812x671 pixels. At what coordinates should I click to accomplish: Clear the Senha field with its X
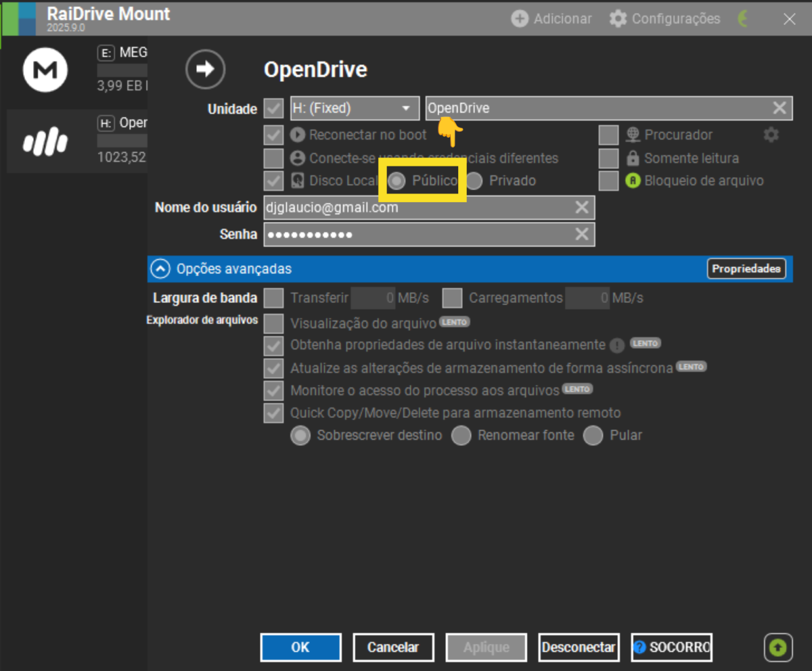point(582,234)
